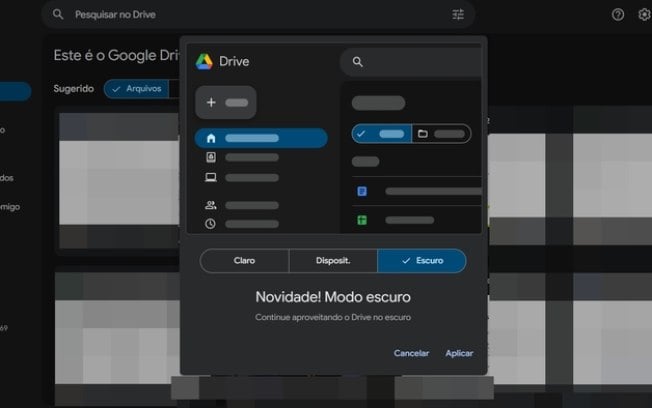Click the plus New button in the preview
This screenshot has width=652, height=408.
[x=226, y=102]
